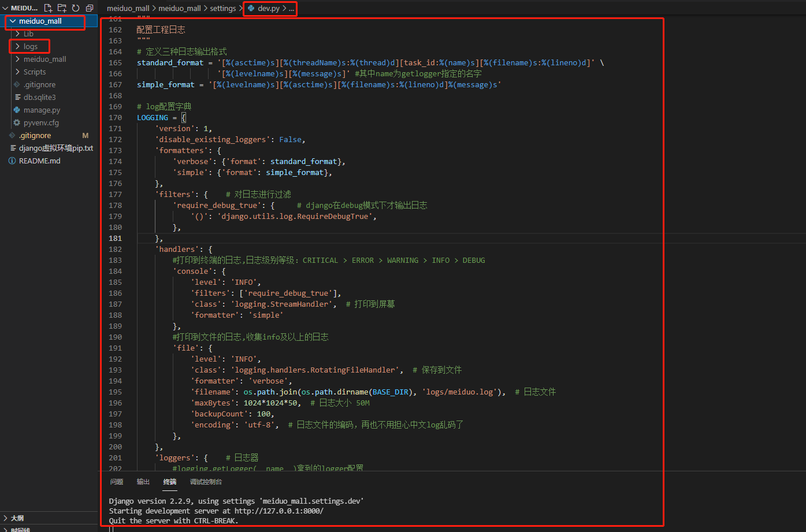Select the 终端 terminal tab

pyautogui.click(x=170, y=482)
